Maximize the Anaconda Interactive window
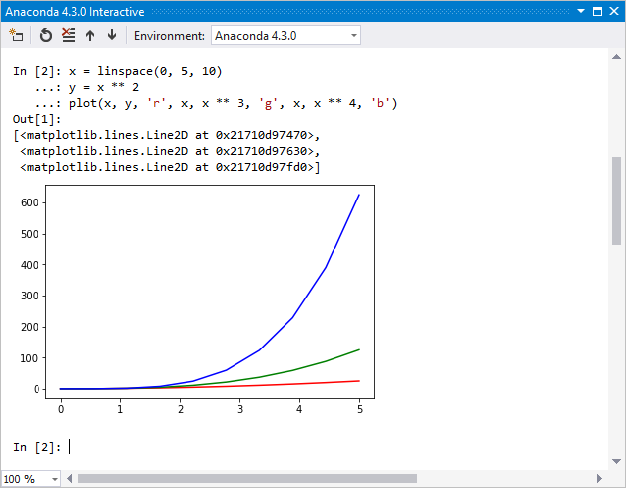The image size is (626, 488). 597,11
